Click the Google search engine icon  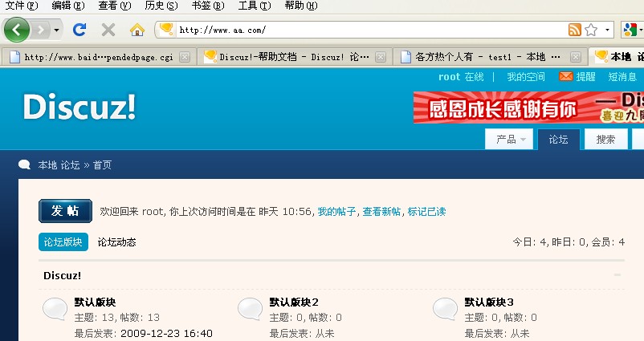point(630,30)
